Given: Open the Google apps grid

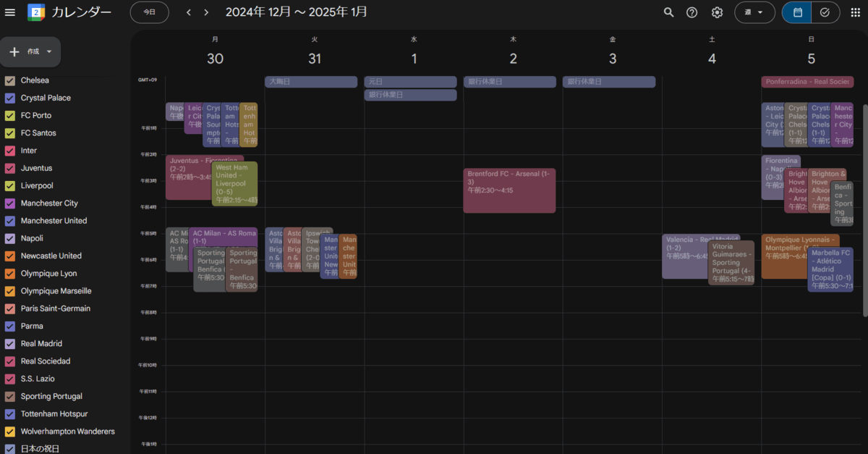Looking at the screenshot, I should pos(856,12).
